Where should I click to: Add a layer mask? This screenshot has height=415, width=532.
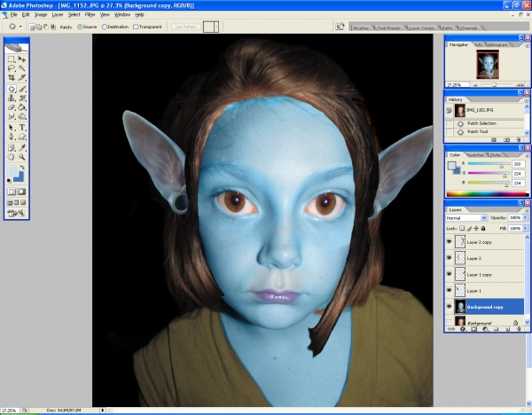pyautogui.click(x=473, y=329)
